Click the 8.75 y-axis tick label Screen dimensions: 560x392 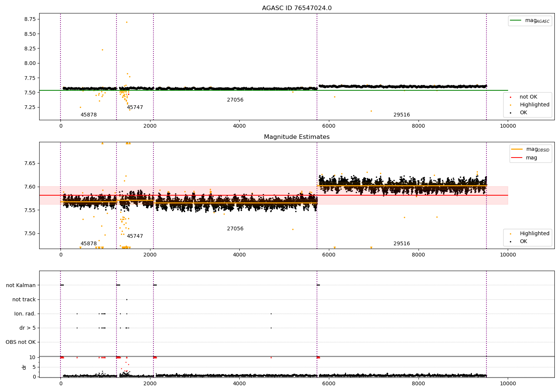point(30,19)
